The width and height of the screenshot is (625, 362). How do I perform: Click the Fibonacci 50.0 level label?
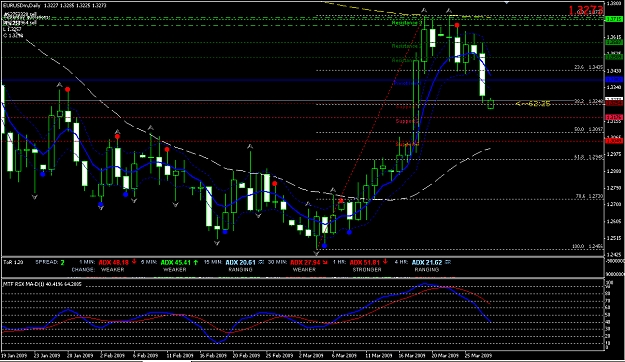point(589,130)
